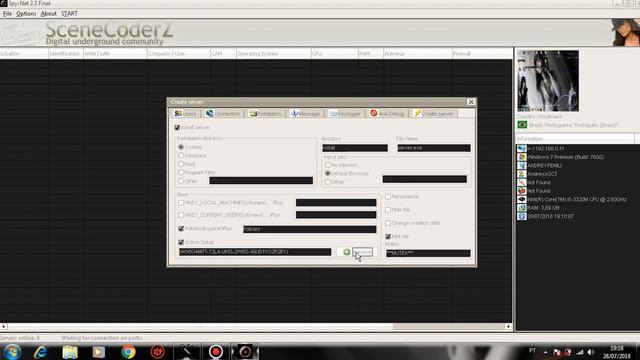Switch to the Anti-Debug tab
Viewport: 640px width, 360px height.
[387, 113]
